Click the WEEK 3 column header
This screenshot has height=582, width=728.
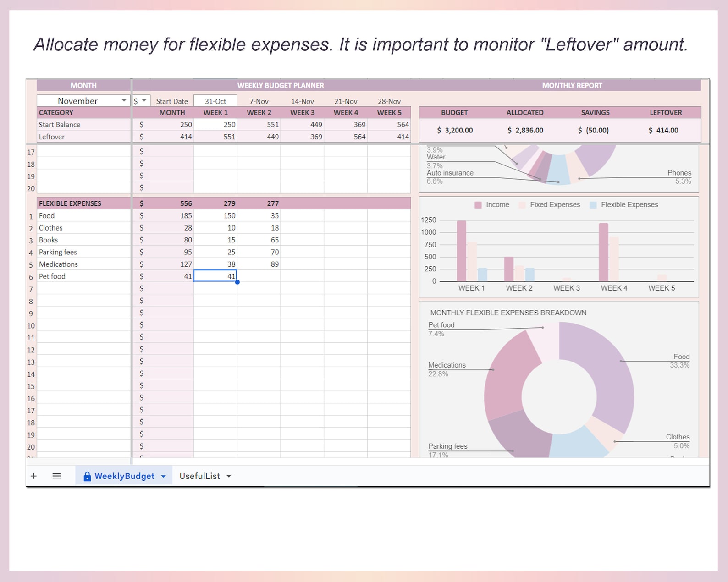pyautogui.click(x=302, y=112)
